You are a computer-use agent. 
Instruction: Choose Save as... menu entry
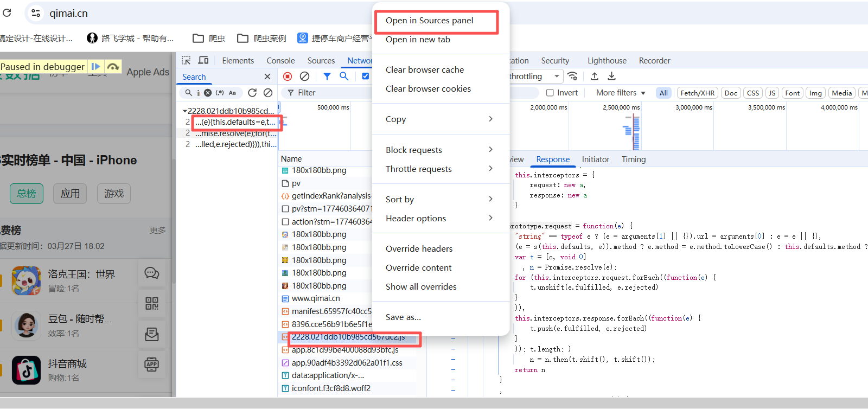tap(441, 317)
